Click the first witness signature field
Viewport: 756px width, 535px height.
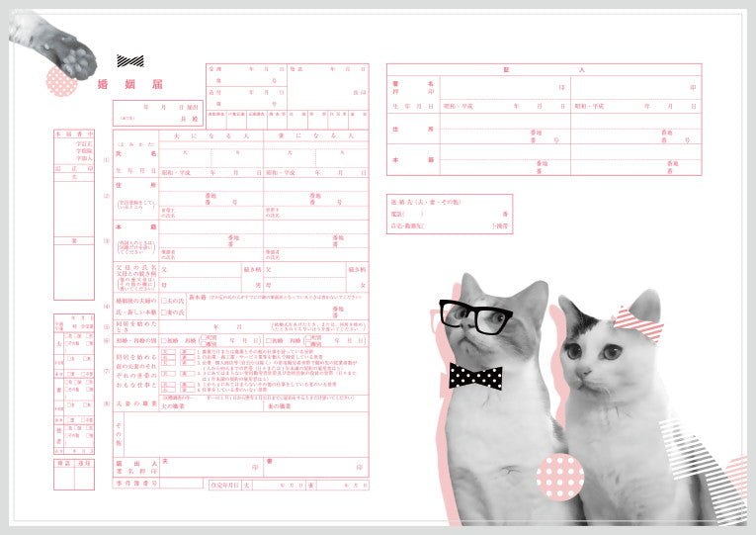pyautogui.click(x=502, y=88)
